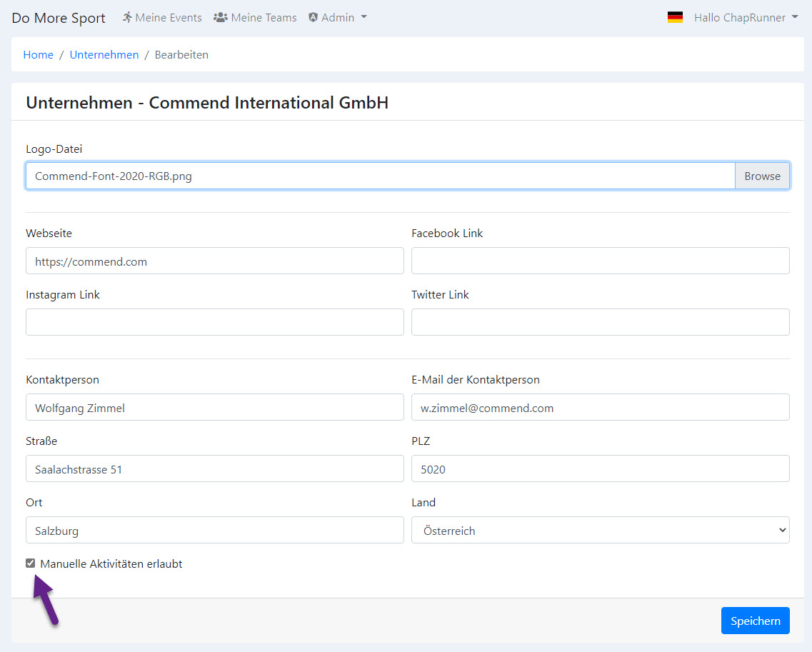Click the Kontaktperson field with Wolfgang Zimmel
This screenshot has height=652, width=812.
(215, 408)
